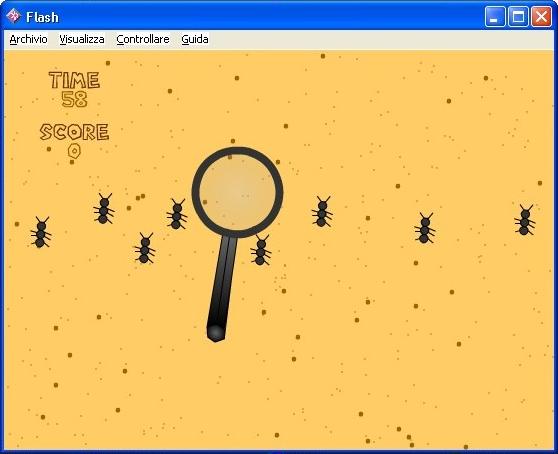The width and height of the screenshot is (558, 454).
Task: Open the Visualizza menu
Action: coord(82,39)
